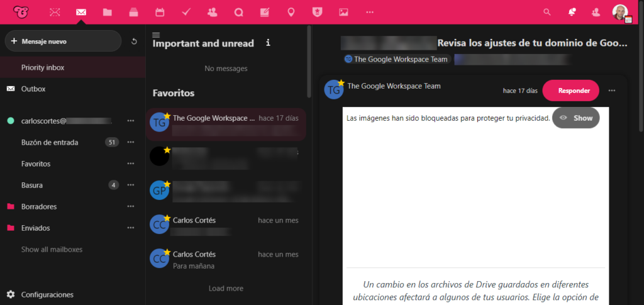This screenshot has width=644, height=305.
Task: Select the carloscortes account
Action: coord(65,121)
